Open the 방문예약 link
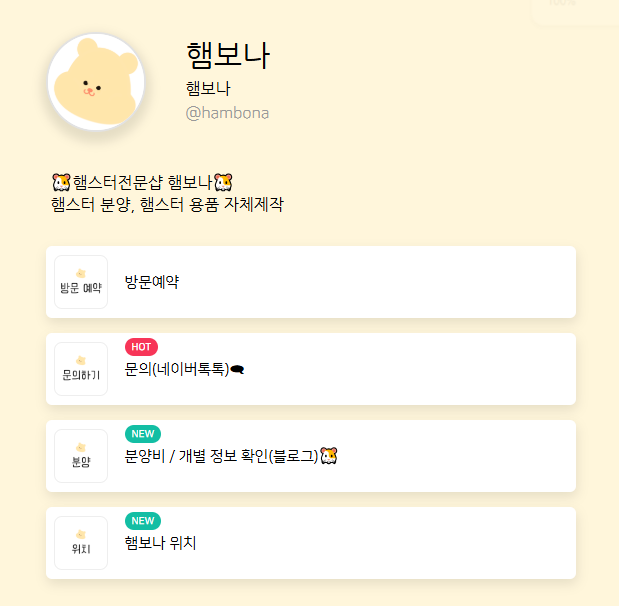619x606 pixels. (152, 282)
